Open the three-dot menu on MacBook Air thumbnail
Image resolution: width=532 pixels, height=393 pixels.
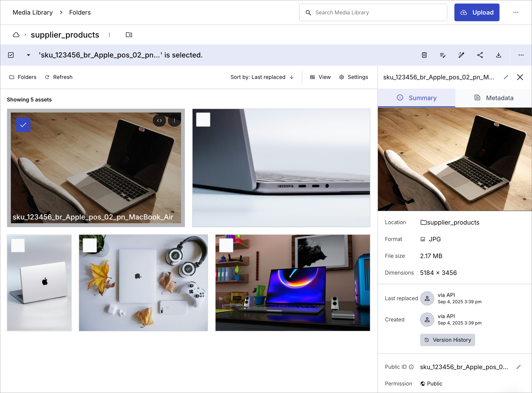[x=174, y=120]
